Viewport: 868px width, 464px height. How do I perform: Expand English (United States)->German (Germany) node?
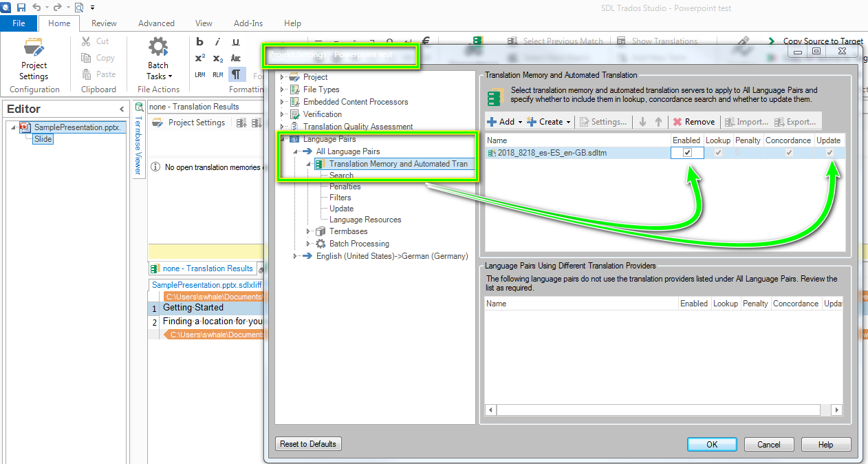point(295,256)
